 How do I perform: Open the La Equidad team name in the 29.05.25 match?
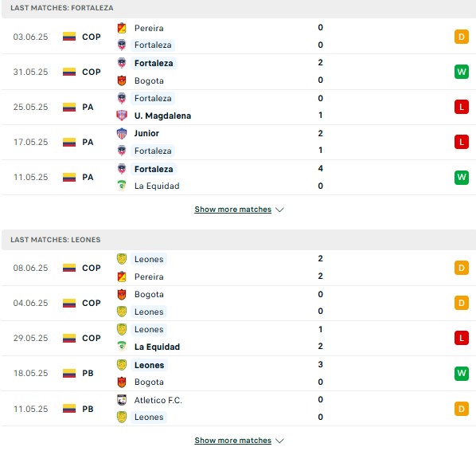(x=158, y=347)
